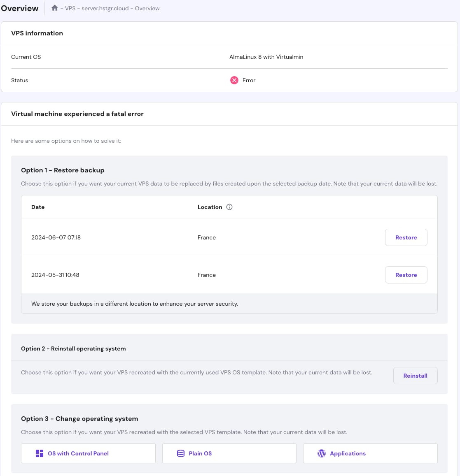Image resolution: width=460 pixels, height=476 pixels.
Task: Click the Date column header
Action: click(x=38, y=207)
